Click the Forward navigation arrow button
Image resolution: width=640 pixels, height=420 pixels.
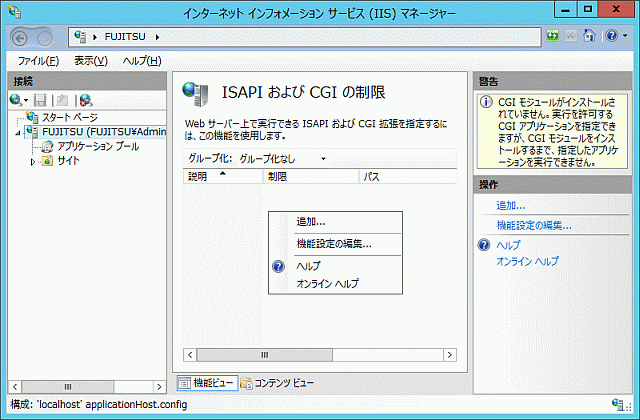[x=45, y=38]
